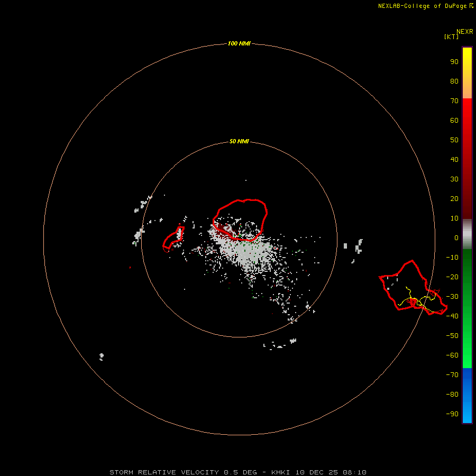476x476 pixels.
Task: Click the -60 value on the velocity scale
Action: pyautogui.click(x=452, y=355)
